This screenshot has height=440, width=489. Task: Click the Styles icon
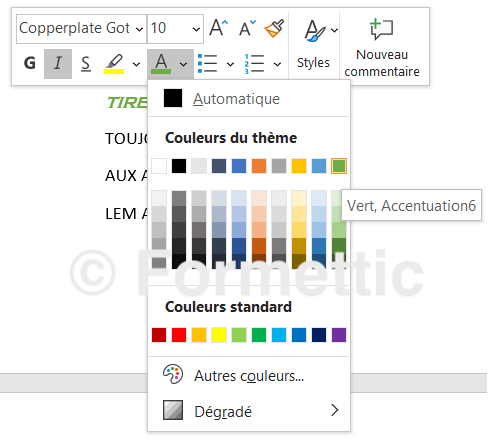pos(313,45)
